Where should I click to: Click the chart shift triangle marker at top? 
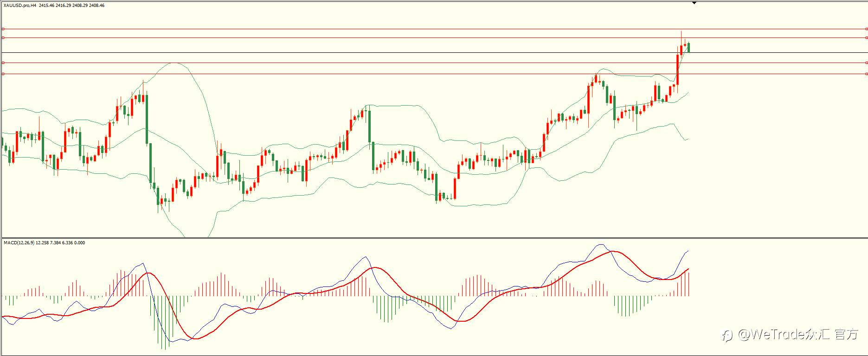[694, 3]
